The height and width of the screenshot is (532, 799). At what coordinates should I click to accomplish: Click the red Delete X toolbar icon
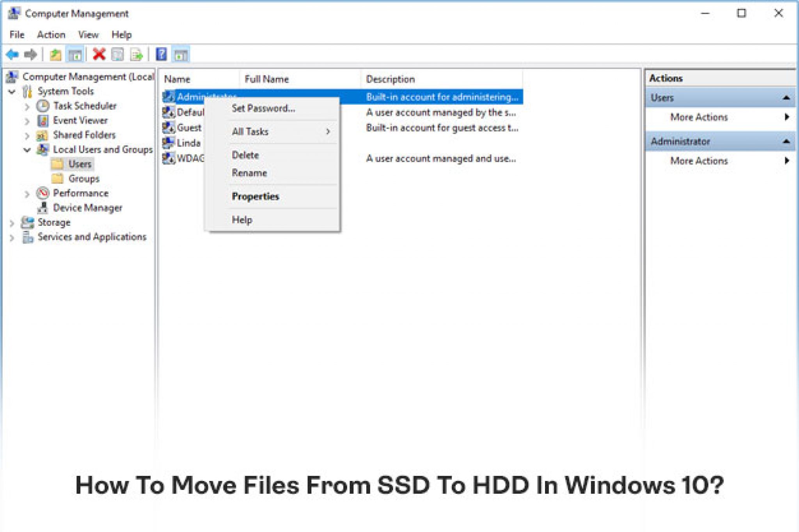99,54
